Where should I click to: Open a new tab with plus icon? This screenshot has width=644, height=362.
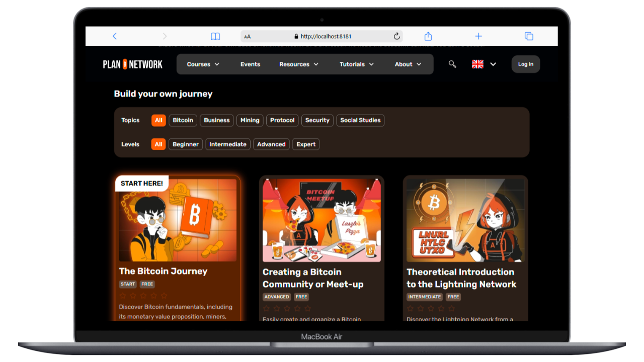478,36
